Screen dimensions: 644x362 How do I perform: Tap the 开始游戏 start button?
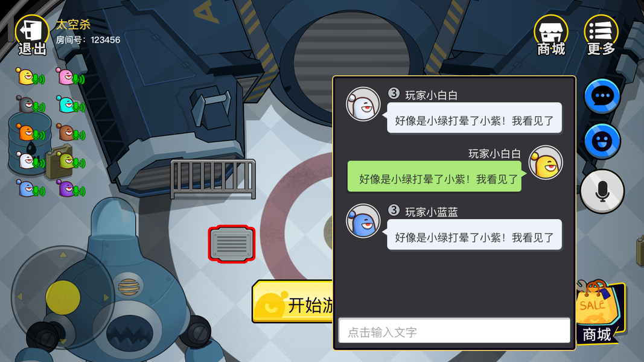[x=293, y=302]
